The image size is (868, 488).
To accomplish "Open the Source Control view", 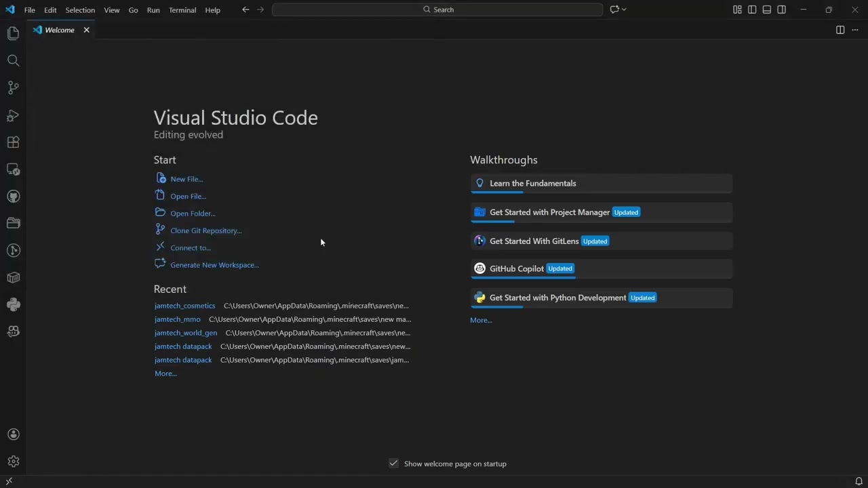I will pyautogui.click(x=13, y=87).
